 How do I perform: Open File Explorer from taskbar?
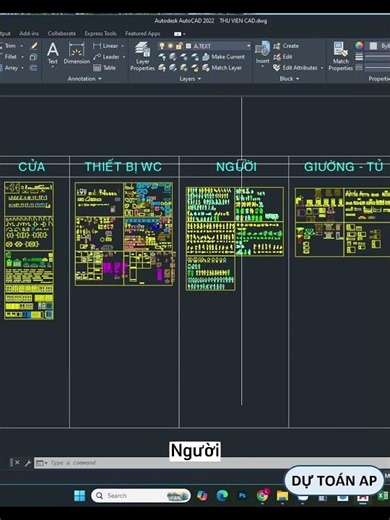pos(282,496)
